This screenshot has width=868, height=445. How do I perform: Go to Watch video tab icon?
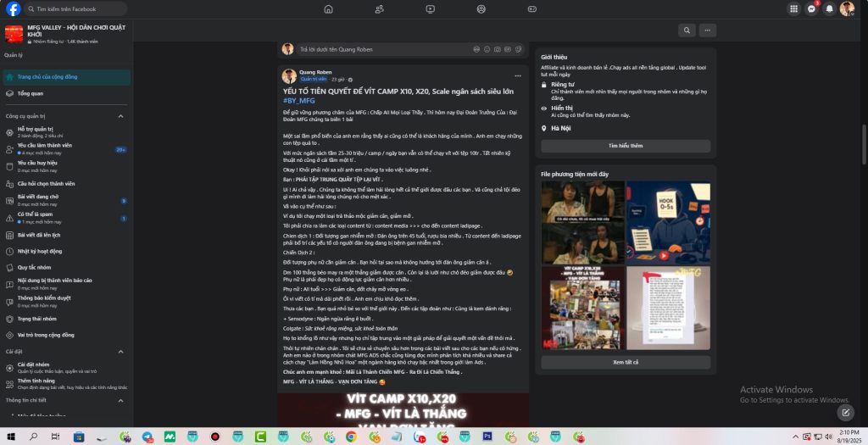pyautogui.click(x=430, y=8)
